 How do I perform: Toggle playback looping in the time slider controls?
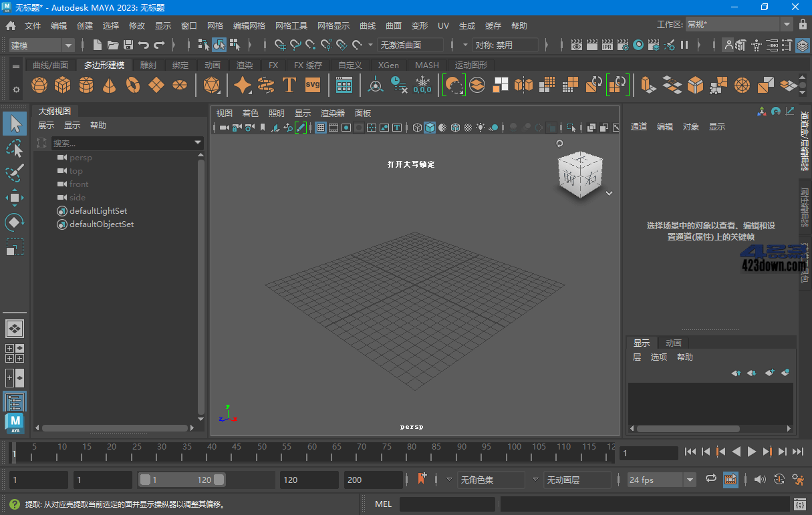click(712, 480)
